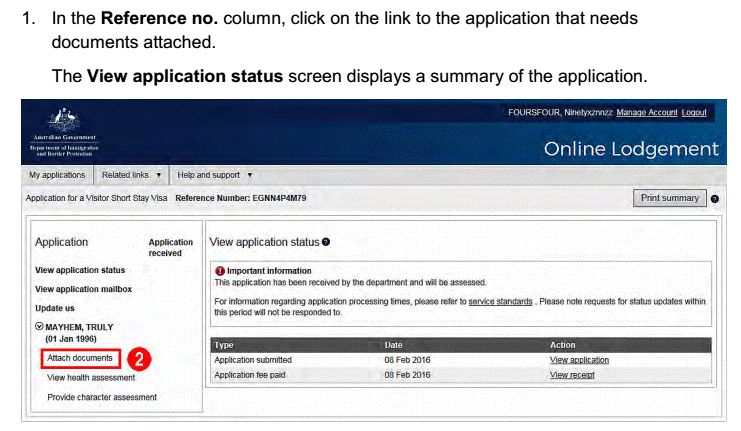Open Provide character assessment
Viewport: 741px width, 431px height.
click(102, 397)
